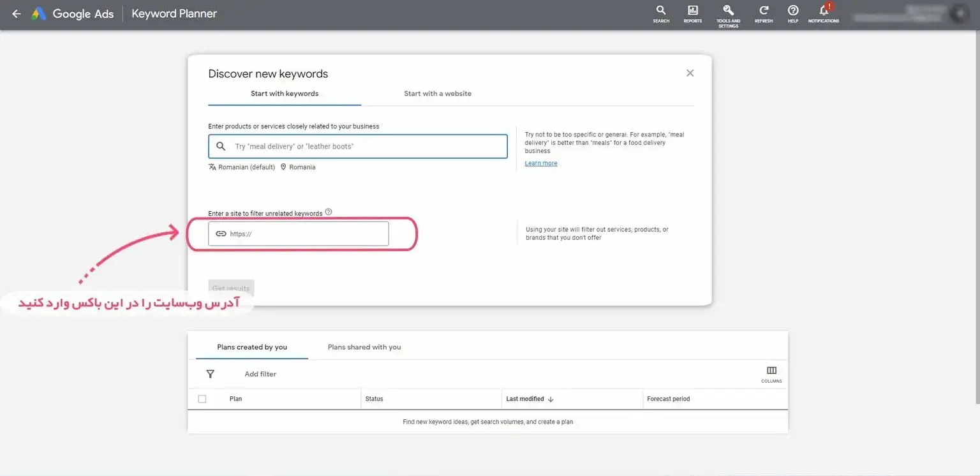Click Add filter
Viewport: 980px width, 476px height.
click(260, 374)
